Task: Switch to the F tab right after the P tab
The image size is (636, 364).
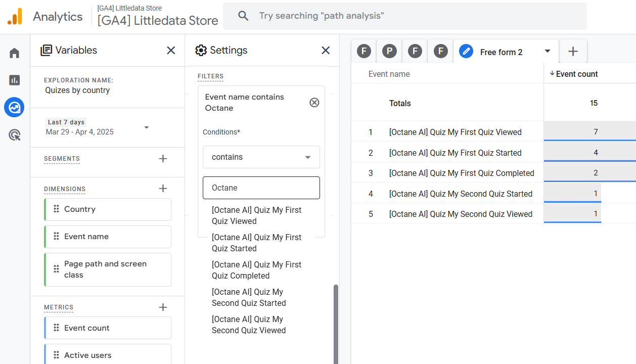Action: 415,51
